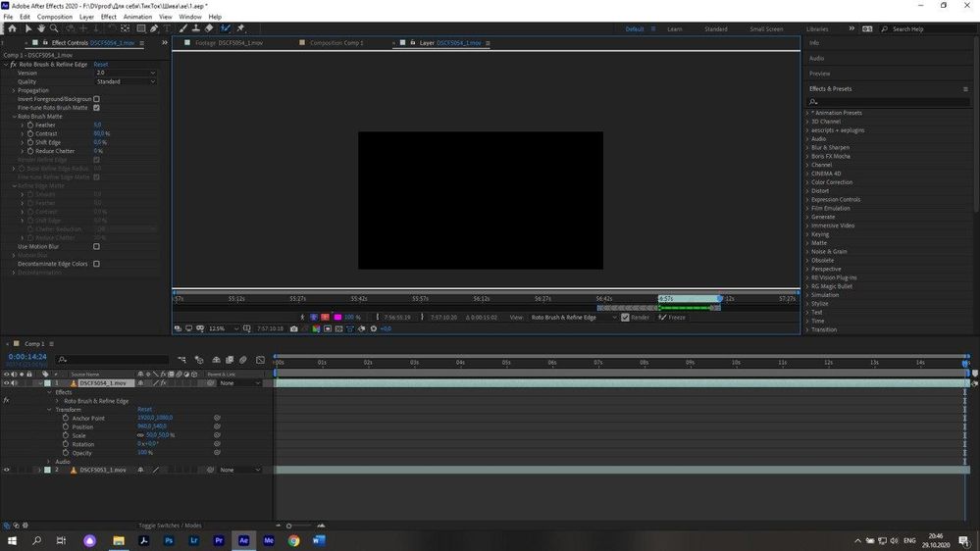Click the show channel color icon in viewer
Viewport: 980px width, 551px height.
(x=316, y=328)
